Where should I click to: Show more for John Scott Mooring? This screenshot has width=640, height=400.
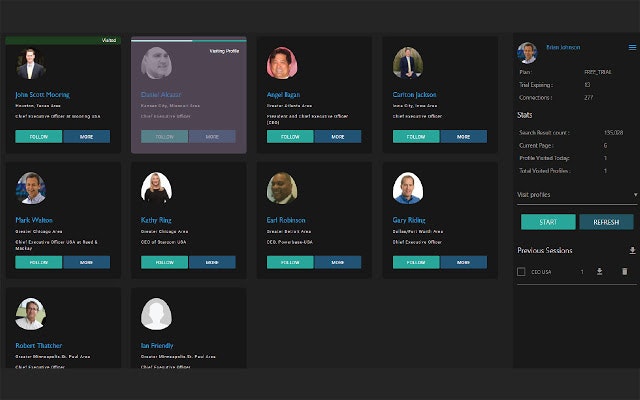pos(87,136)
